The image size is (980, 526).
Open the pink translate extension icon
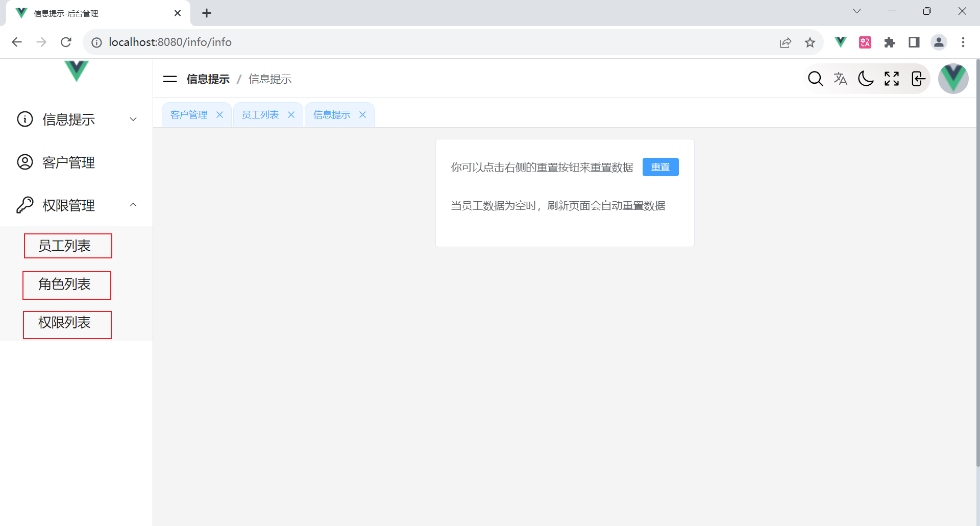point(865,42)
